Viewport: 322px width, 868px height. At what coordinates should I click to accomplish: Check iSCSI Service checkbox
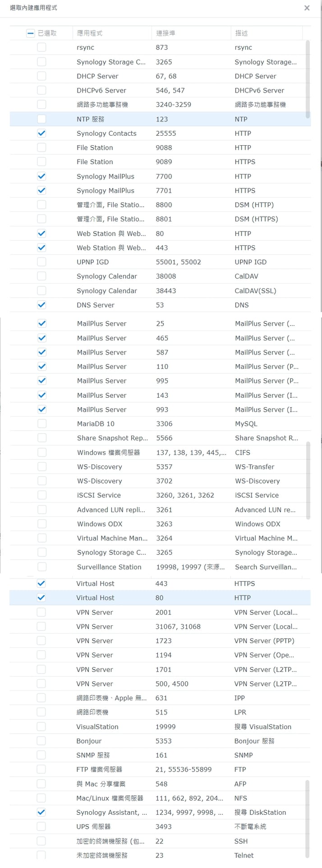pos(42,495)
